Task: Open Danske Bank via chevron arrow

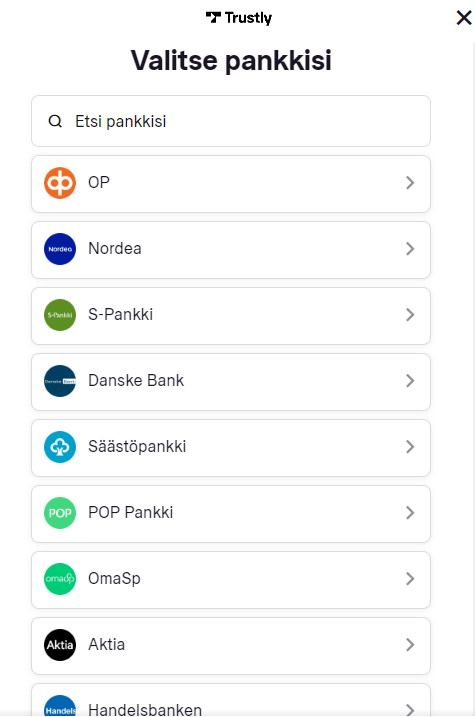Action: [x=410, y=381]
